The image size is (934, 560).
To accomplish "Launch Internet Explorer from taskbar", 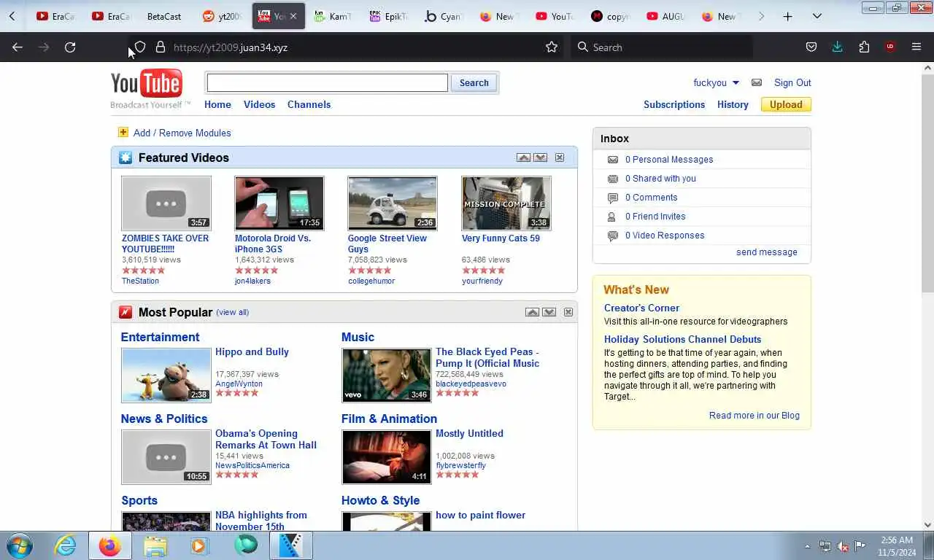I will 65,545.
